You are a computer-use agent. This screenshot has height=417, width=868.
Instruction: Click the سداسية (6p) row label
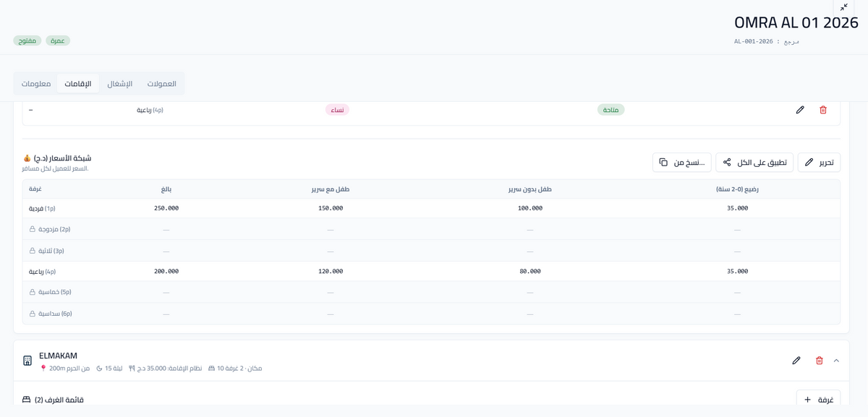[55, 314]
